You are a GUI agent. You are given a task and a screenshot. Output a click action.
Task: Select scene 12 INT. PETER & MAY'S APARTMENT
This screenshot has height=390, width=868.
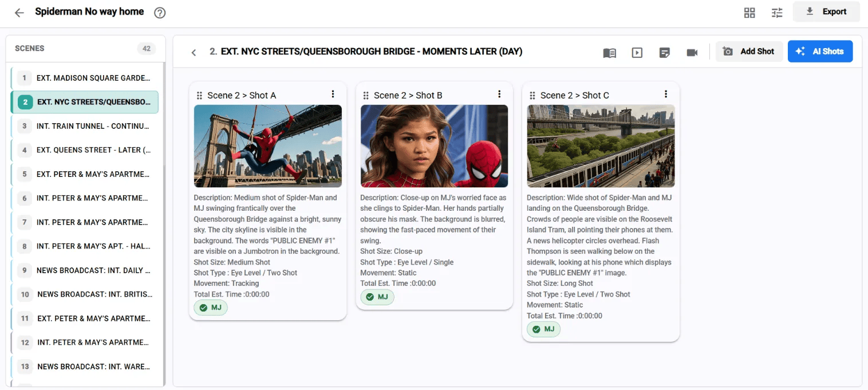[x=85, y=342]
